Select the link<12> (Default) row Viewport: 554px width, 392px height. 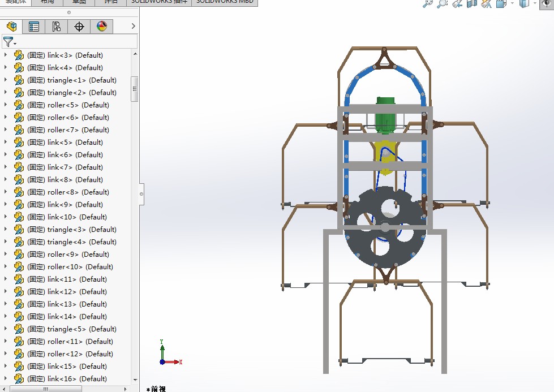point(67,292)
